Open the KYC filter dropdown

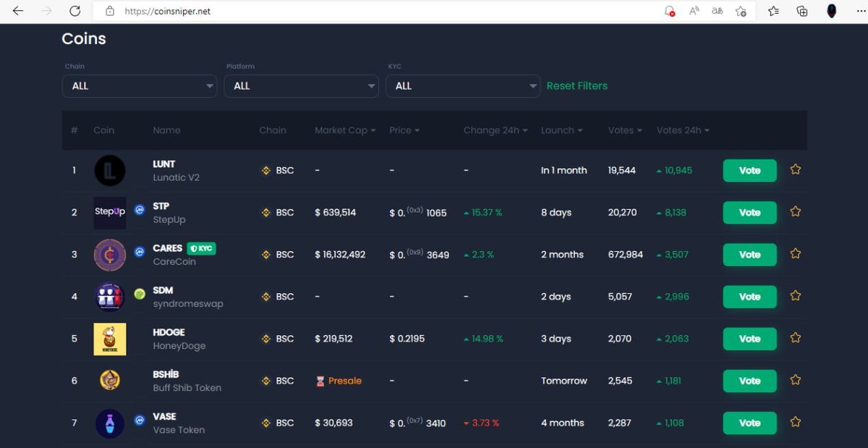(x=463, y=86)
